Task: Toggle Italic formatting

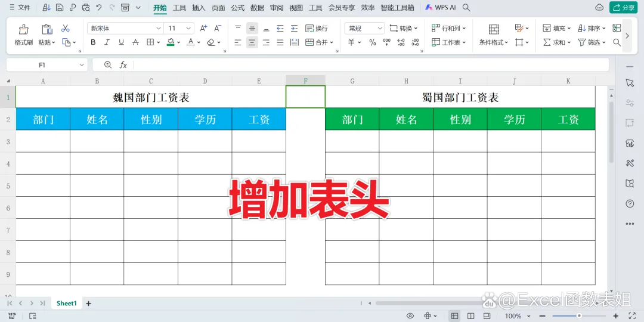Action: [x=107, y=42]
